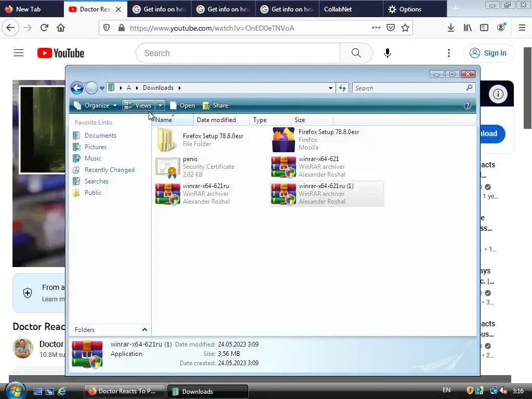The width and height of the screenshot is (532, 399).
Task: Click the Firefox Back arrow button
Action: (10, 28)
